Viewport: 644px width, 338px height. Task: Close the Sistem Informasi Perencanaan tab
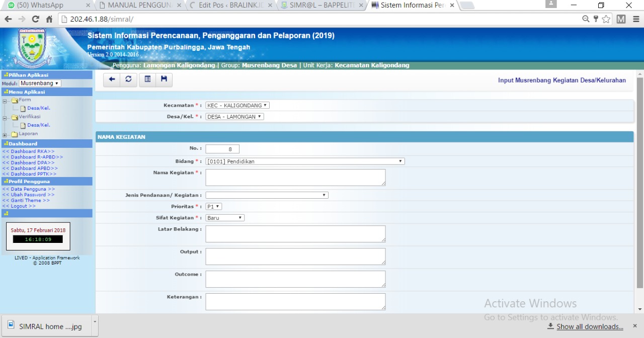452,6
